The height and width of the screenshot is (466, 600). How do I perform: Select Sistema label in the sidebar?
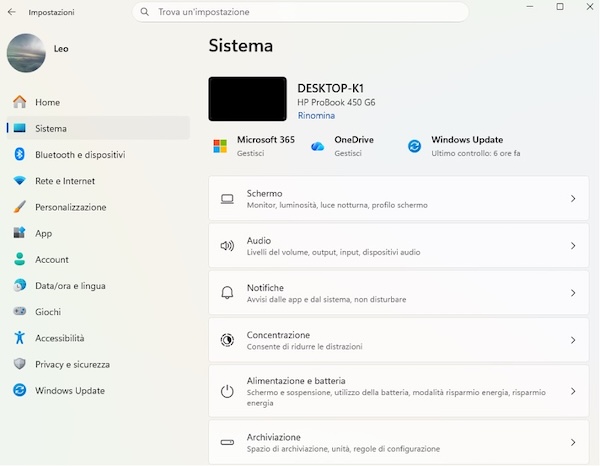point(51,128)
